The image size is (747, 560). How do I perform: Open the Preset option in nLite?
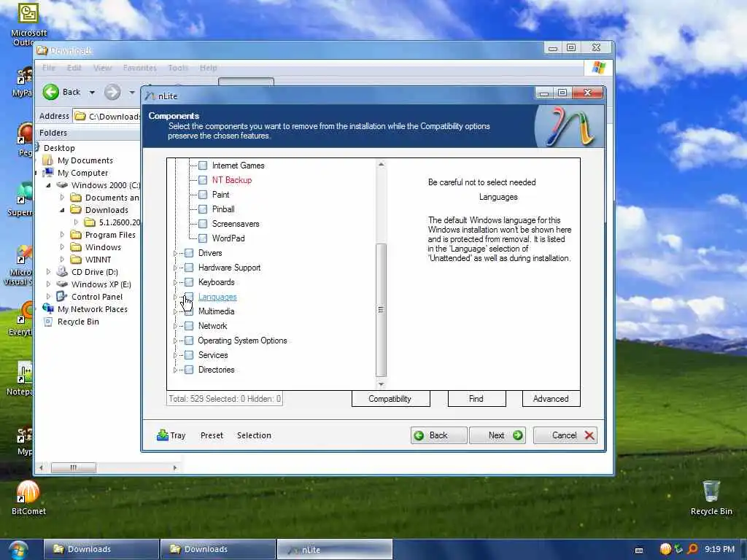pyautogui.click(x=212, y=435)
